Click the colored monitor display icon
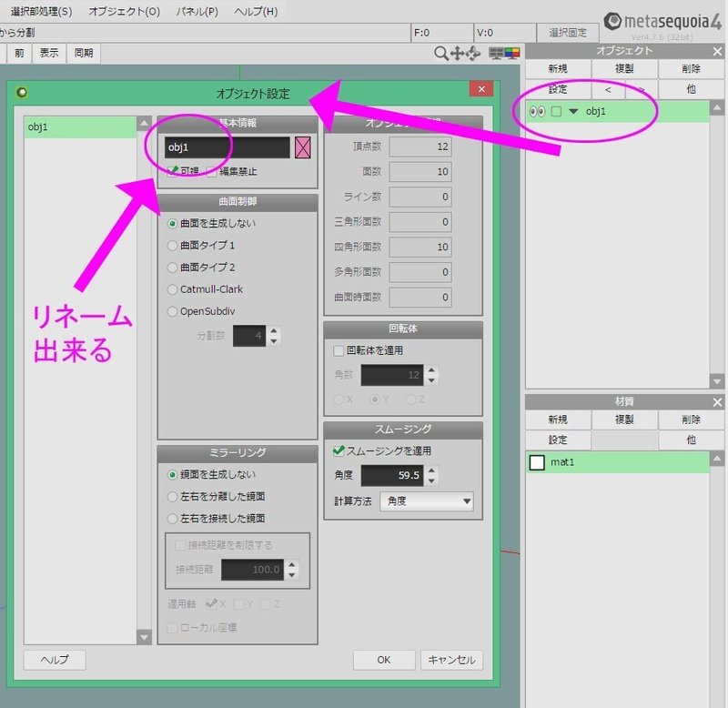Image resolution: width=728 pixels, height=708 pixels. tap(512, 54)
